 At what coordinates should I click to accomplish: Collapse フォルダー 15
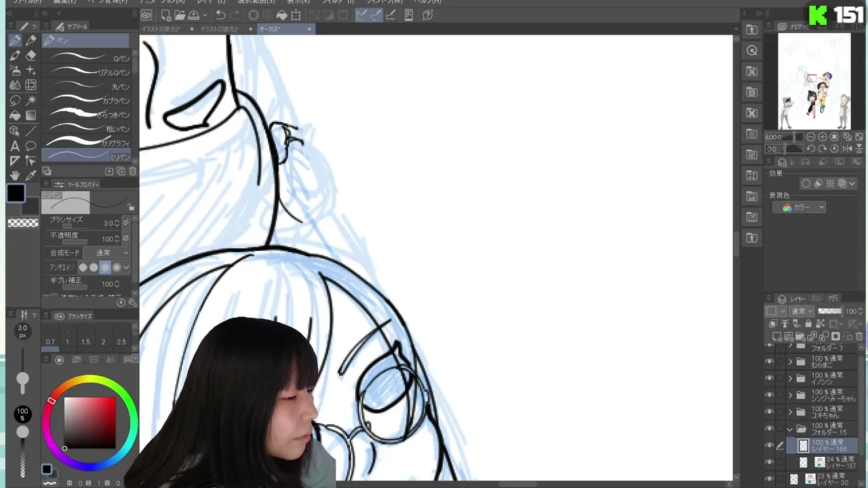(x=790, y=429)
